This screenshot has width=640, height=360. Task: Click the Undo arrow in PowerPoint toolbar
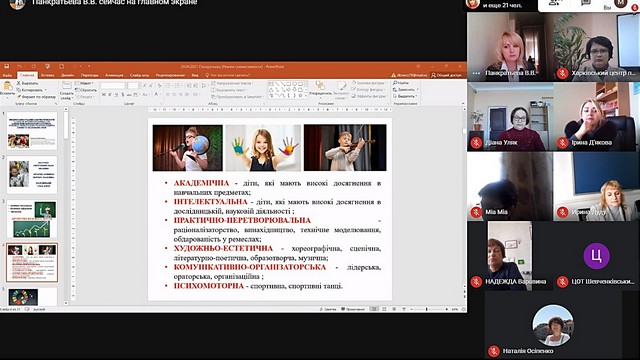click(x=19, y=67)
